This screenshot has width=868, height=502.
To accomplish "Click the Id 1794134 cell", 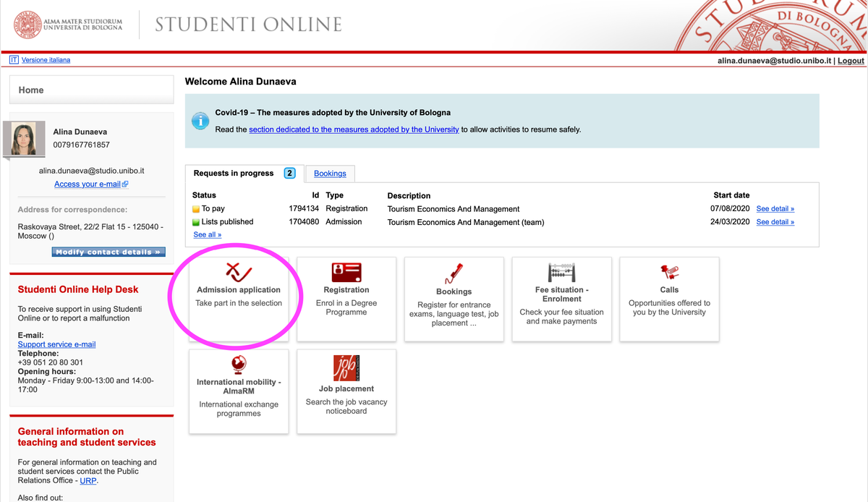I will coord(304,208).
